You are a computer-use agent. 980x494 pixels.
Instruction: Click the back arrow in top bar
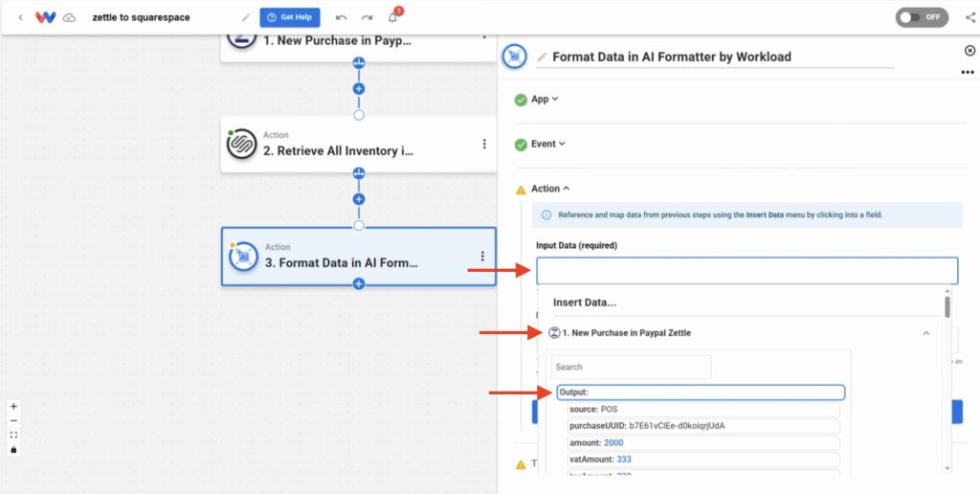[x=21, y=17]
